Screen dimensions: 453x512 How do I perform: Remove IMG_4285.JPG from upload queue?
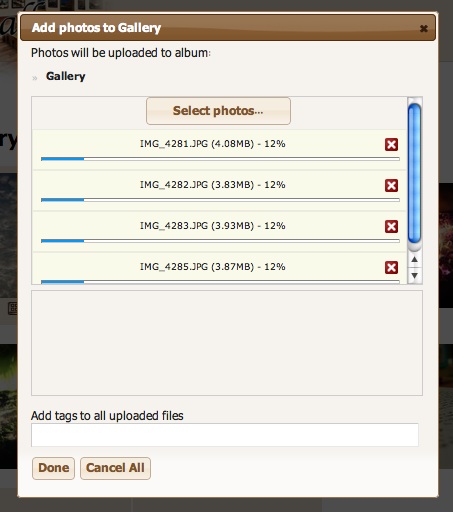point(391,267)
